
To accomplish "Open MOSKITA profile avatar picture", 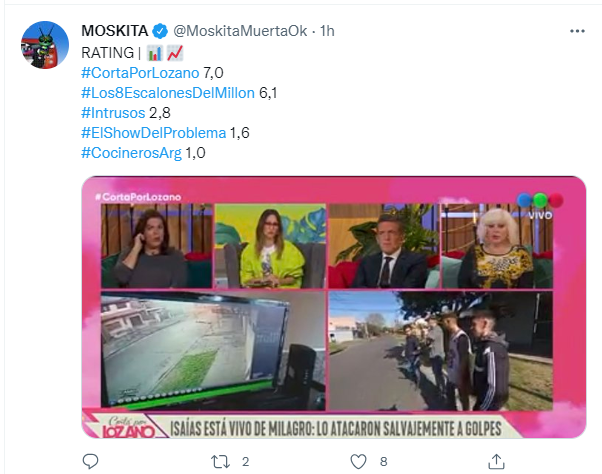I will coord(45,45).
